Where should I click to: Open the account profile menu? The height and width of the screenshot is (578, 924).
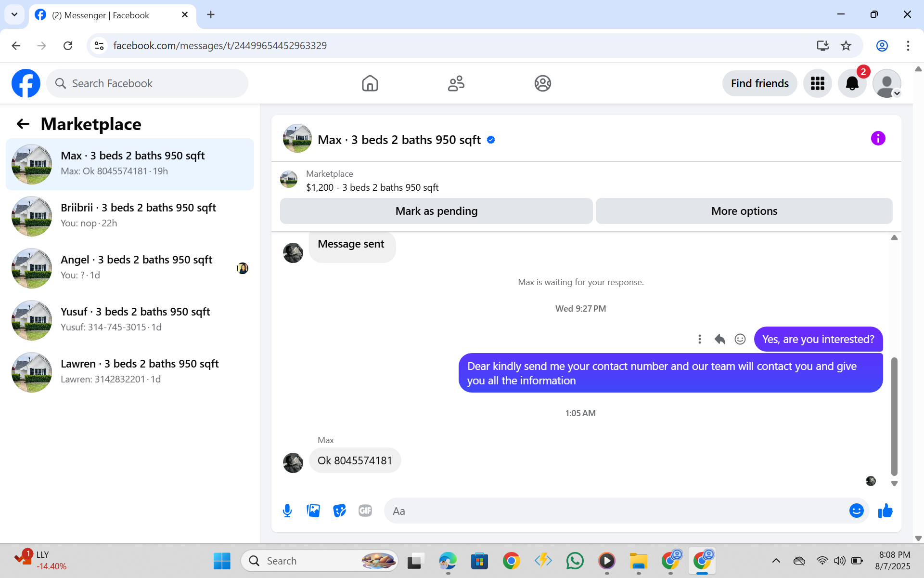pyautogui.click(x=886, y=83)
